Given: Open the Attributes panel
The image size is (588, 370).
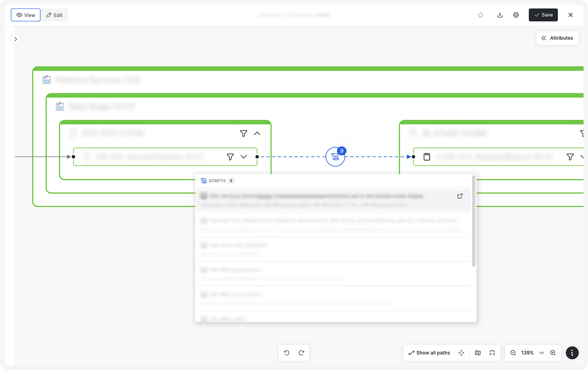Looking at the screenshot, I should click(557, 38).
